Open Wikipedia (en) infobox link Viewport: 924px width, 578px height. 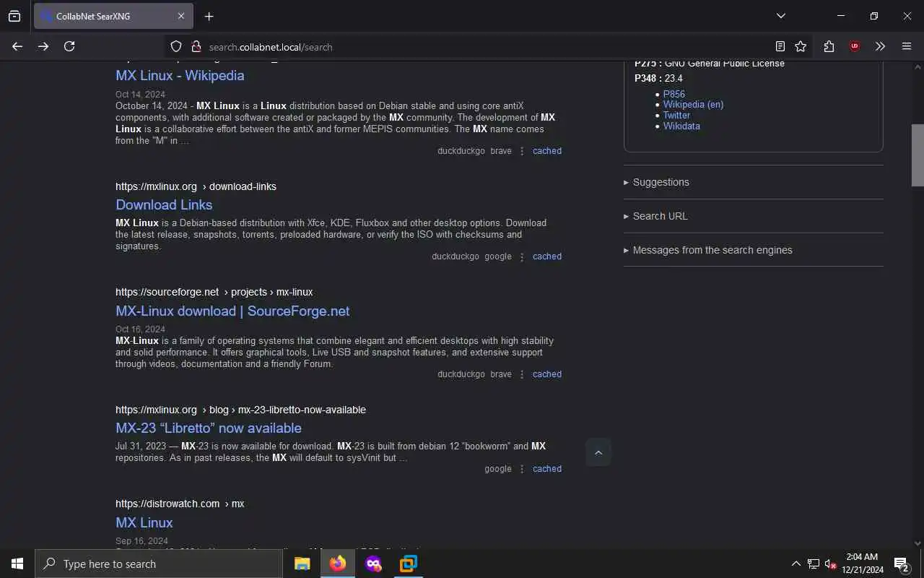(693, 104)
